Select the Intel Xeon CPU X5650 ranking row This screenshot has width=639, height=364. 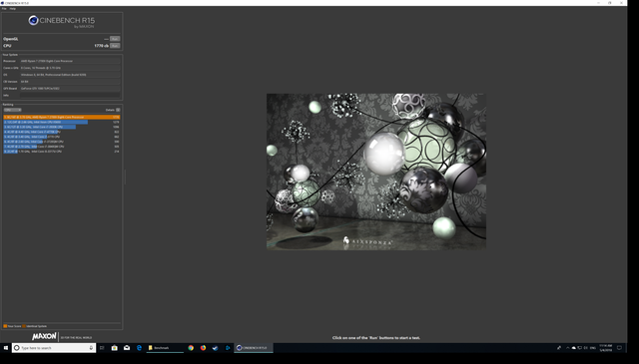coord(62,122)
